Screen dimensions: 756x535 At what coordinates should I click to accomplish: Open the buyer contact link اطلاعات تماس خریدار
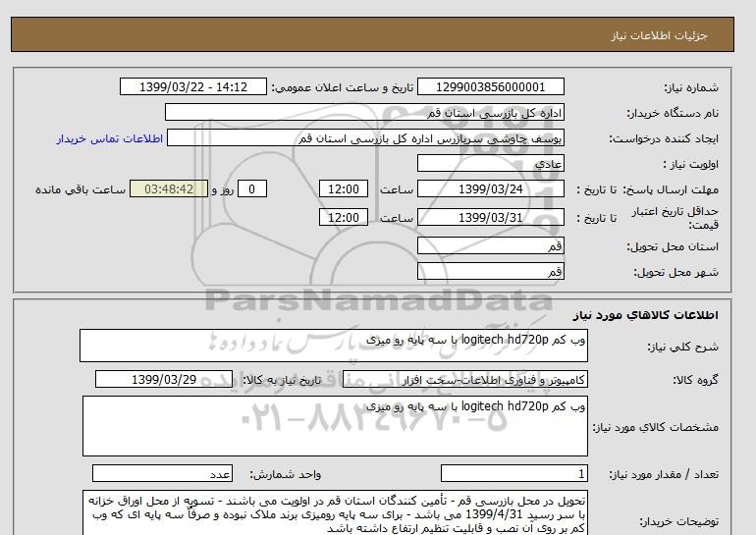pos(109,138)
